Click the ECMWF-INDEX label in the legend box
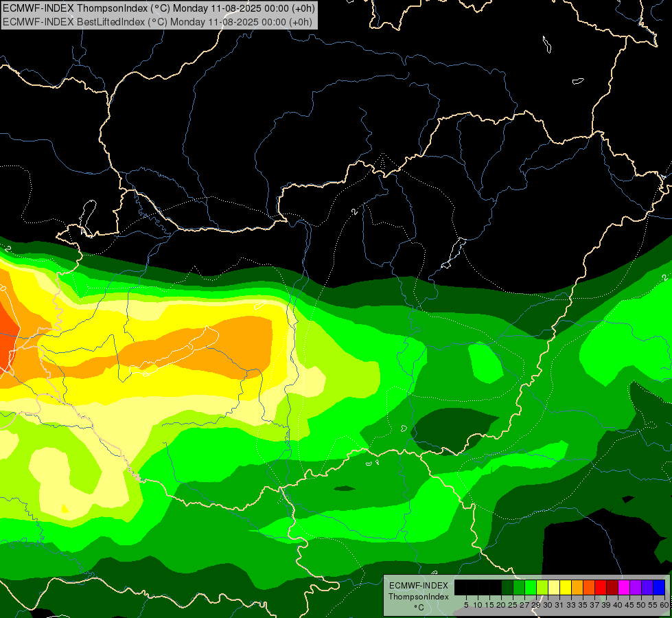The width and height of the screenshot is (672, 618). tap(419, 586)
